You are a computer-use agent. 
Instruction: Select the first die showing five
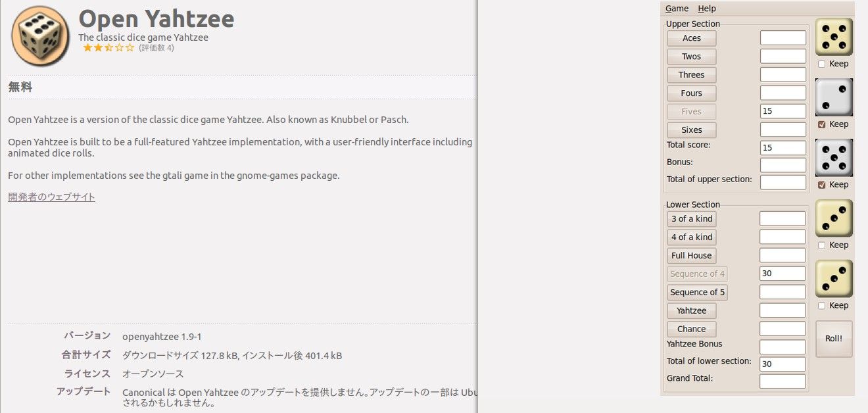tap(834, 36)
